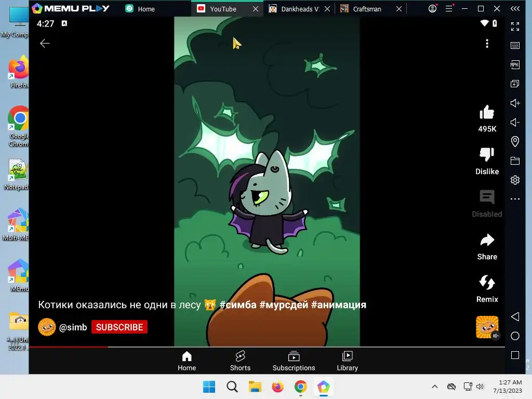Select Google Chrome desktop shortcut

pyautogui.click(x=19, y=127)
